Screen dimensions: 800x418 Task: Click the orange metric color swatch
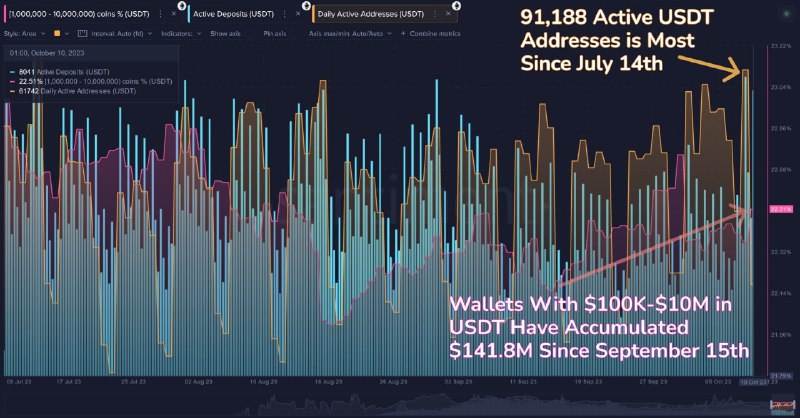coord(57,34)
